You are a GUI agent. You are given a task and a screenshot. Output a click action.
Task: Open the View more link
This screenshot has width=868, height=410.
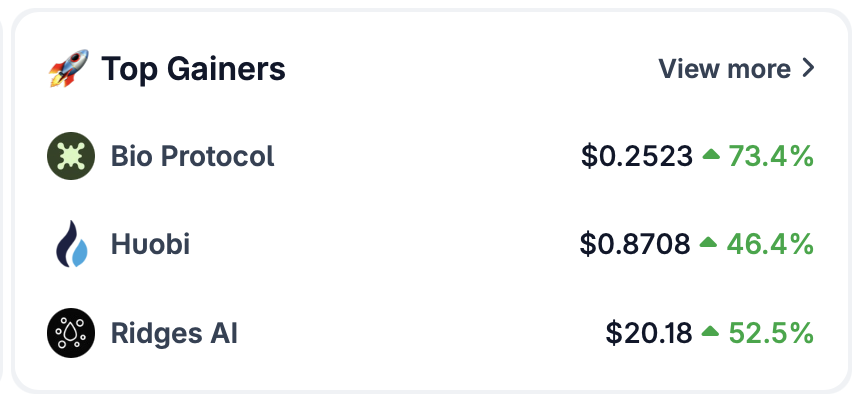pos(736,69)
